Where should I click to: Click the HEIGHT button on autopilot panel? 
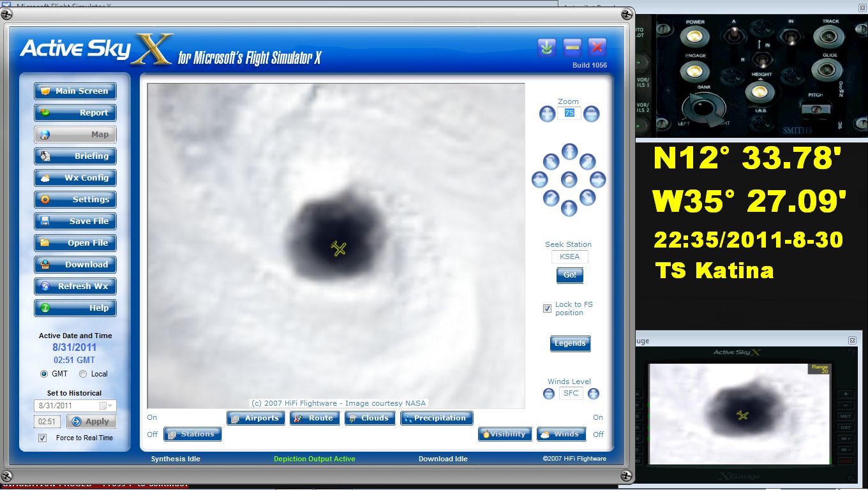pyautogui.click(x=759, y=91)
